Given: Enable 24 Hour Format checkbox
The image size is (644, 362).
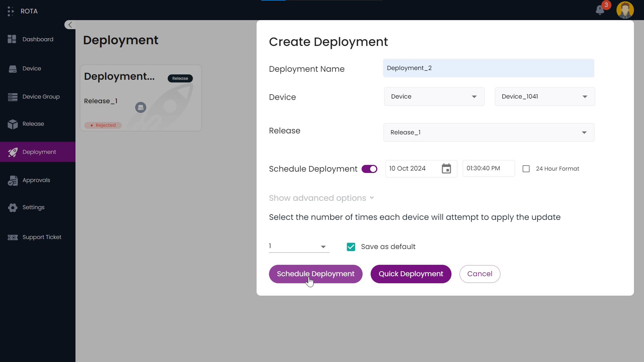Looking at the screenshot, I should tap(526, 169).
